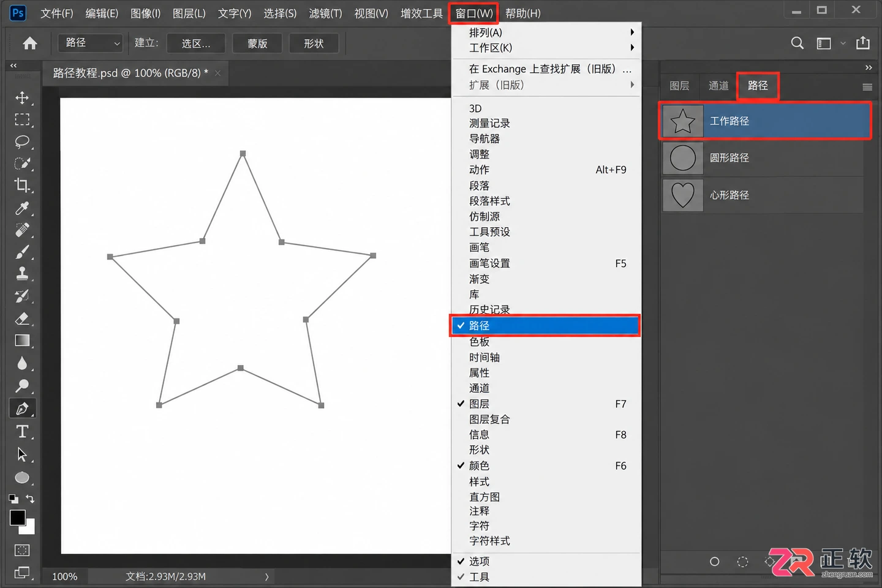This screenshot has width=882, height=588.
Task: Click the 形状 button
Action: pos(314,43)
